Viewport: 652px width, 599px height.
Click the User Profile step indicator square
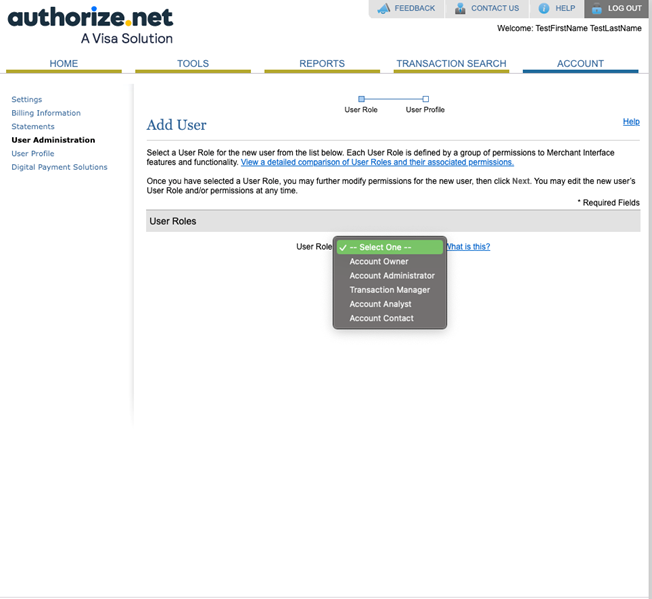426,98
